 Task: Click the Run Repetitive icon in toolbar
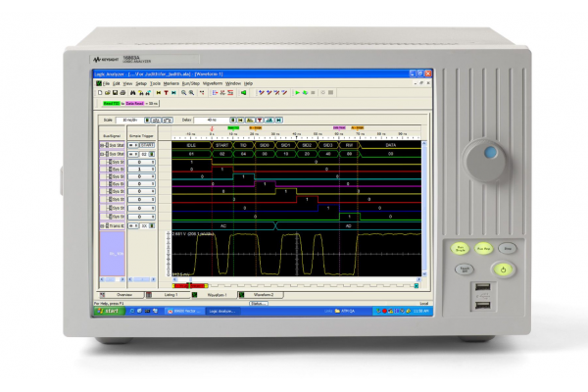click(x=305, y=93)
